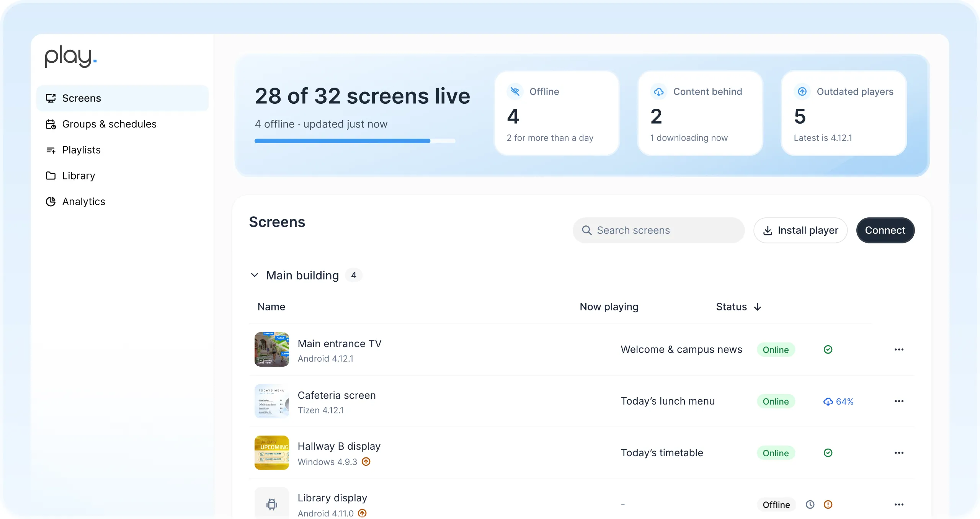Click Library display Android placeholder icon
980x519 pixels.
pyautogui.click(x=272, y=504)
